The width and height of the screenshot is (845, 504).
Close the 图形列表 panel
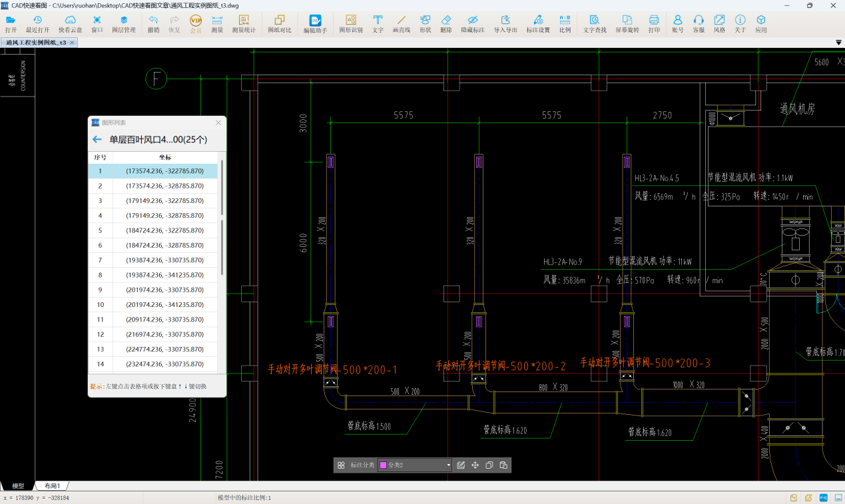pyautogui.click(x=218, y=123)
